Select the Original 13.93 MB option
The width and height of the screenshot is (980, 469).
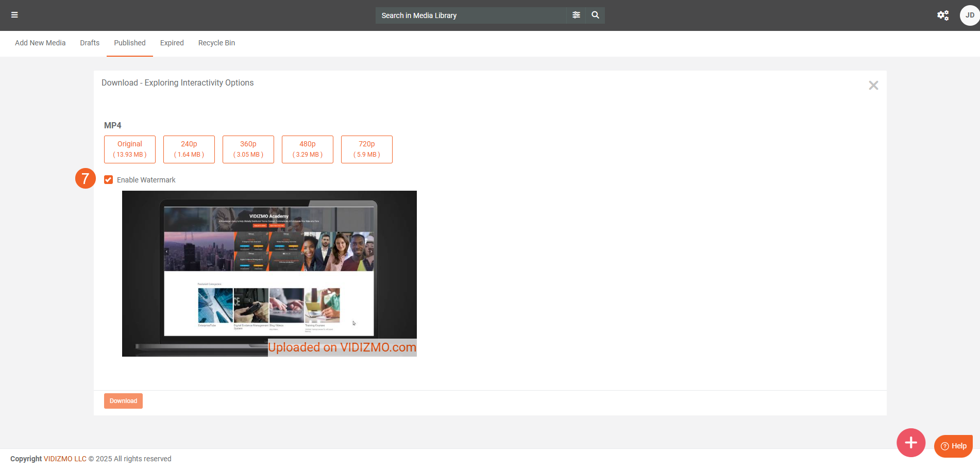[130, 149]
